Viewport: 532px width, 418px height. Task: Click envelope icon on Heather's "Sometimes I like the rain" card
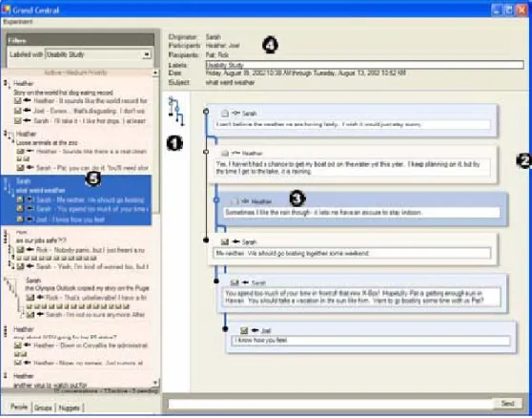[x=235, y=201]
